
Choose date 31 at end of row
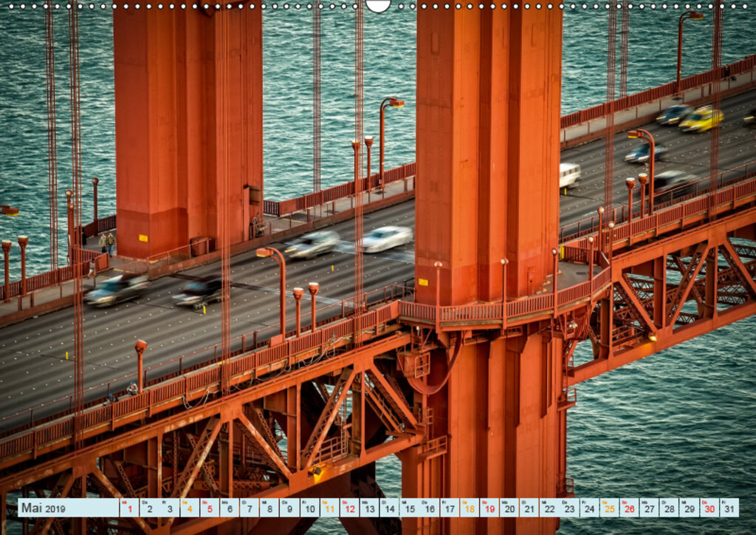pyautogui.click(x=729, y=508)
